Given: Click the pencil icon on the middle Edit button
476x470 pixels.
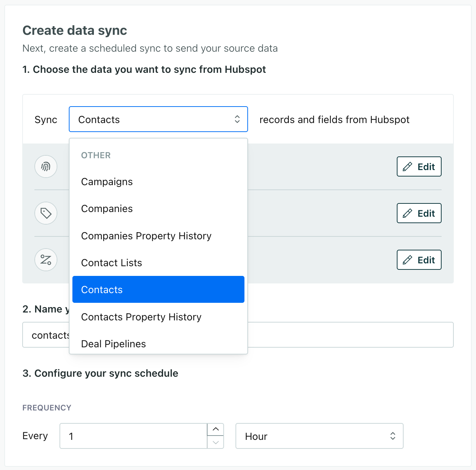Looking at the screenshot, I should click(x=408, y=213).
